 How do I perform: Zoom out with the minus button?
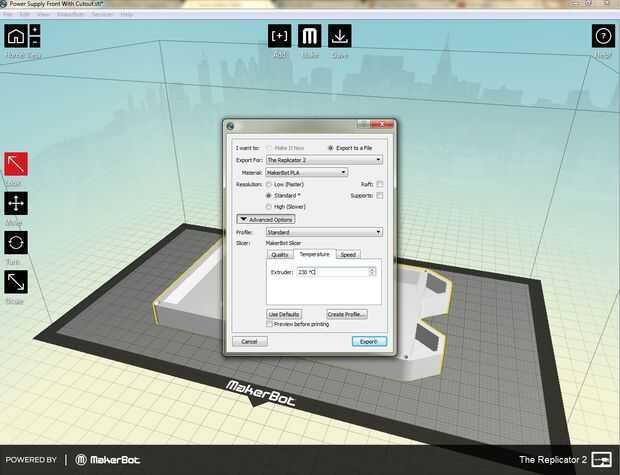35,42
